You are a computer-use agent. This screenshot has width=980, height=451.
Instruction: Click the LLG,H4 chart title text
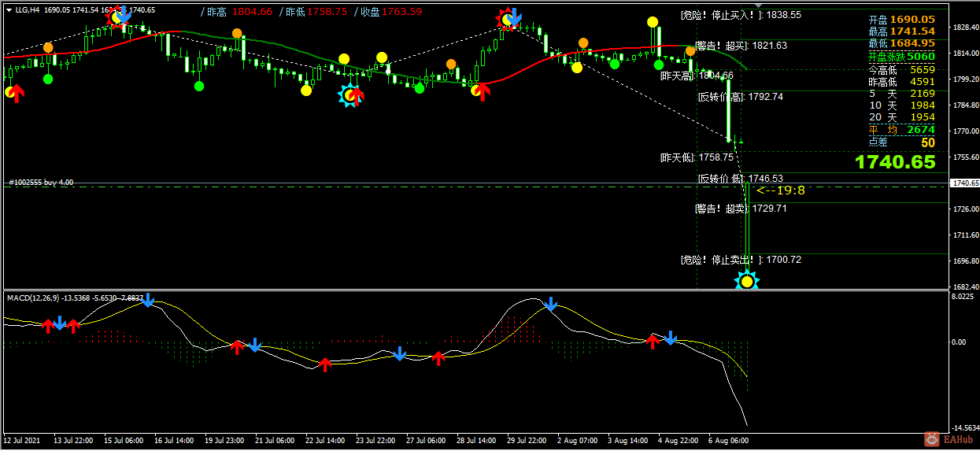28,10
